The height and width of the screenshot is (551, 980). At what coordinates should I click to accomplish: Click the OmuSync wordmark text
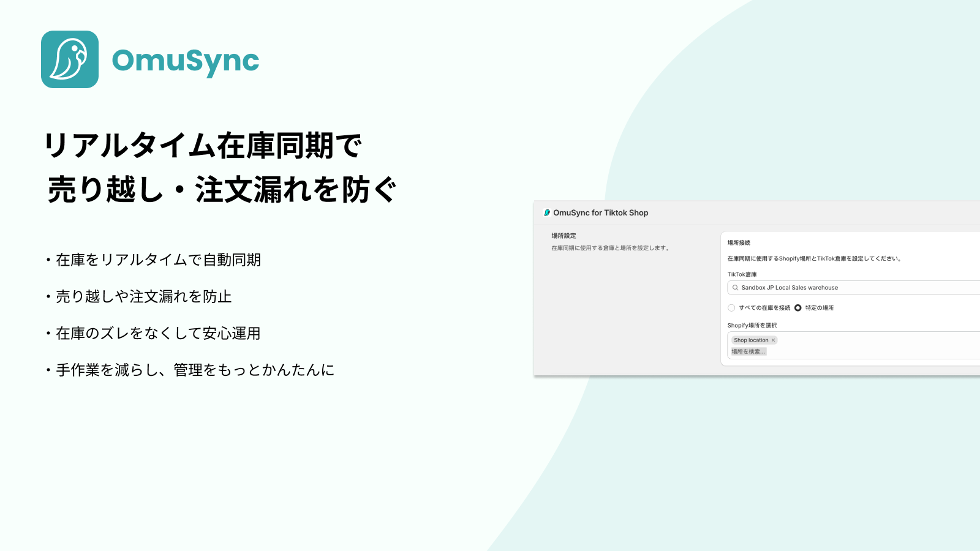click(x=185, y=60)
